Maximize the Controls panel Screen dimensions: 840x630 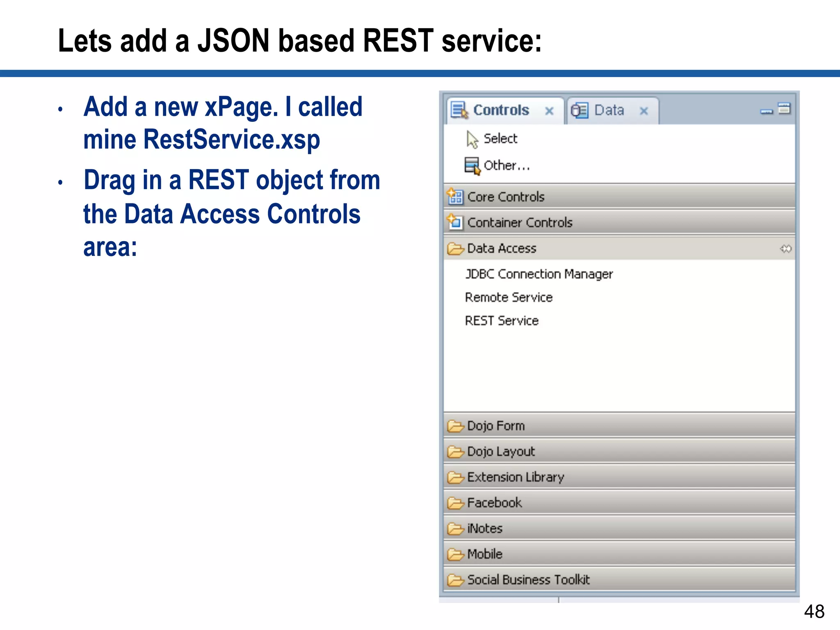click(x=784, y=108)
